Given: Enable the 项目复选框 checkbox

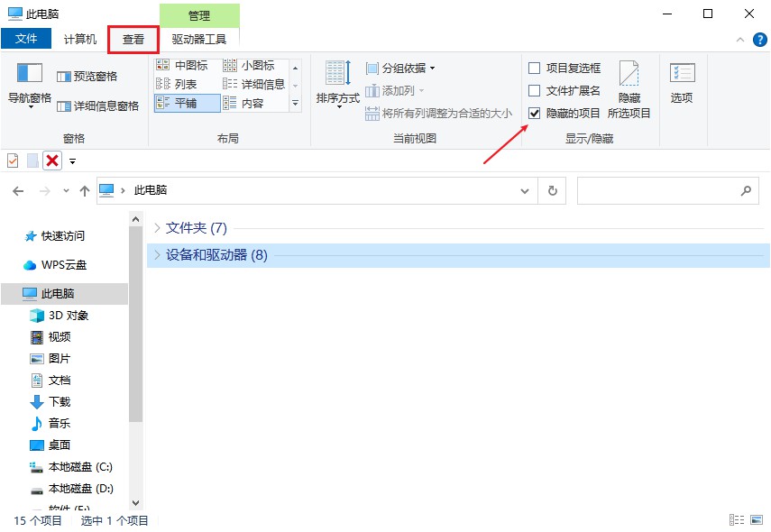Looking at the screenshot, I should coord(534,68).
